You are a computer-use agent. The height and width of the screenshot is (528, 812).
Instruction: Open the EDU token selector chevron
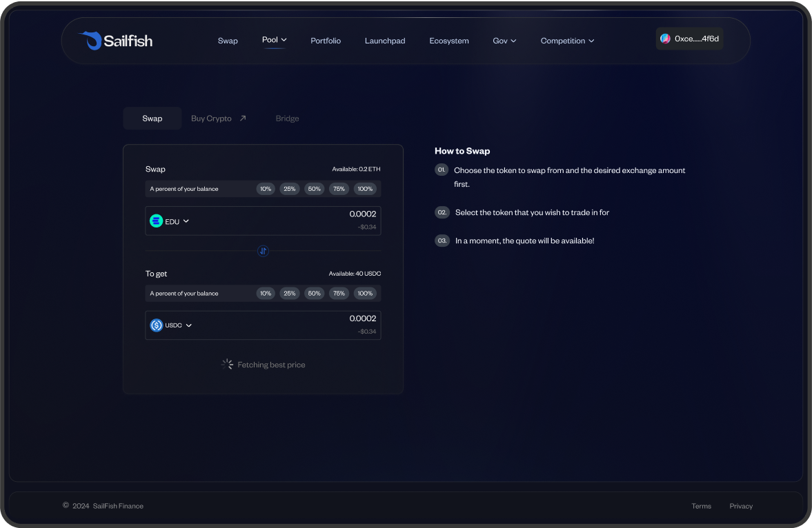pyautogui.click(x=186, y=221)
